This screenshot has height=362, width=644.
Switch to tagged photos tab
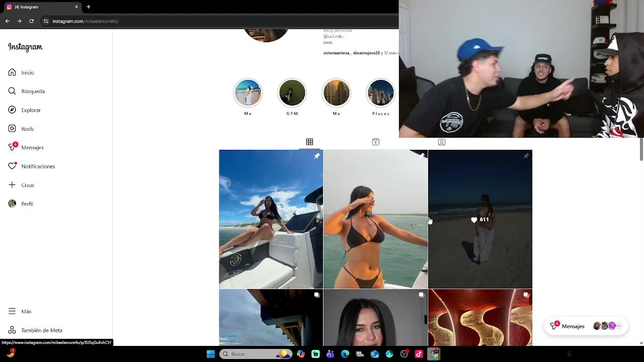[441, 142]
